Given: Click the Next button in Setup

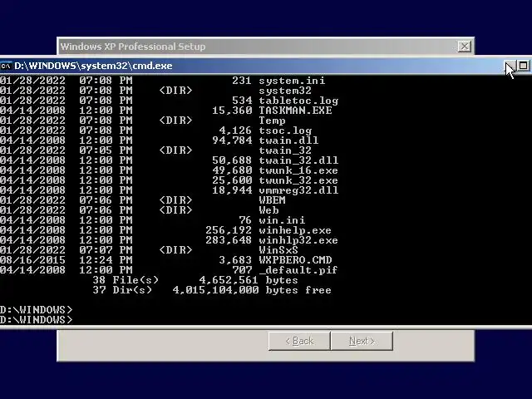Looking at the screenshot, I should coord(362,341).
